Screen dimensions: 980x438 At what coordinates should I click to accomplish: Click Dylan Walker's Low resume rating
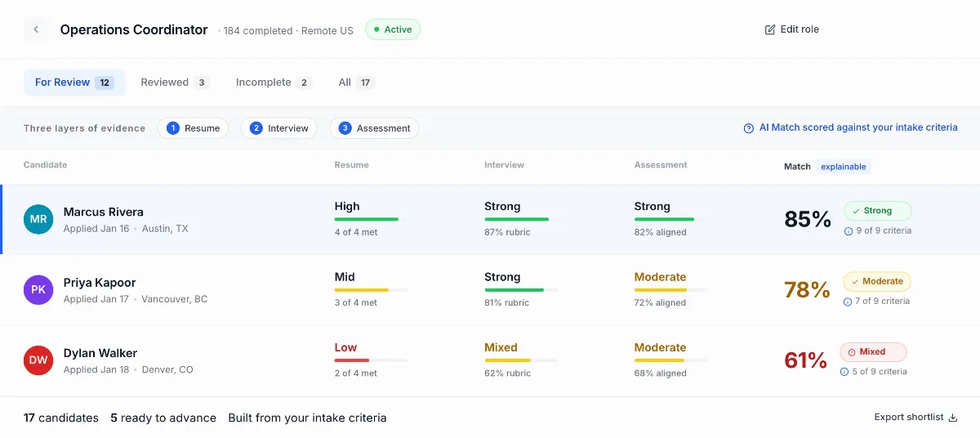click(346, 347)
